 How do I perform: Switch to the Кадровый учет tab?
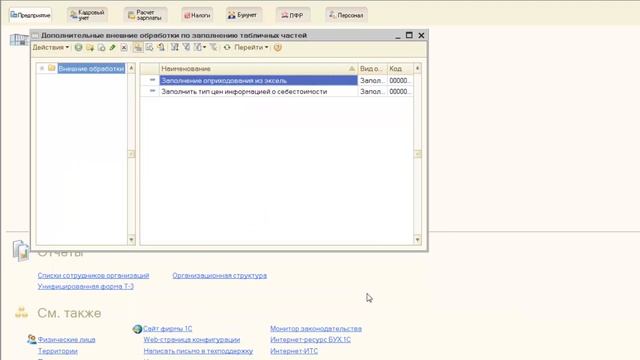point(87,15)
